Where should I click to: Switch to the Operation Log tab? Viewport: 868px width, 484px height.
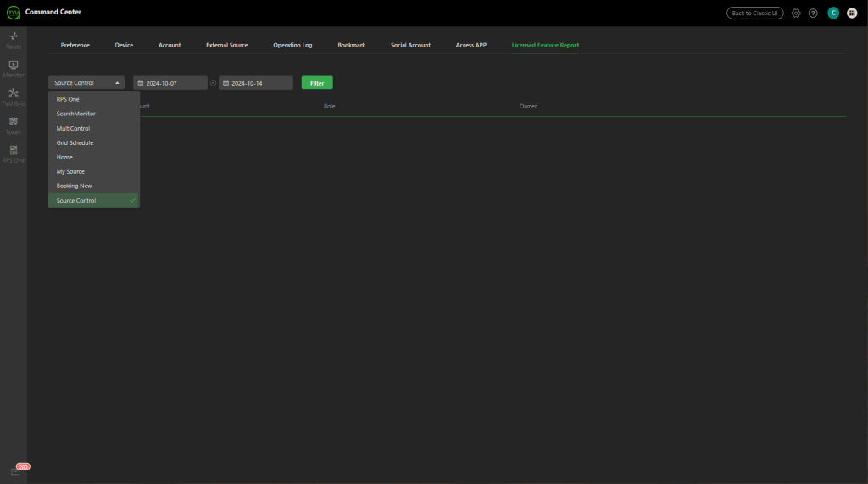(x=292, y=45)
